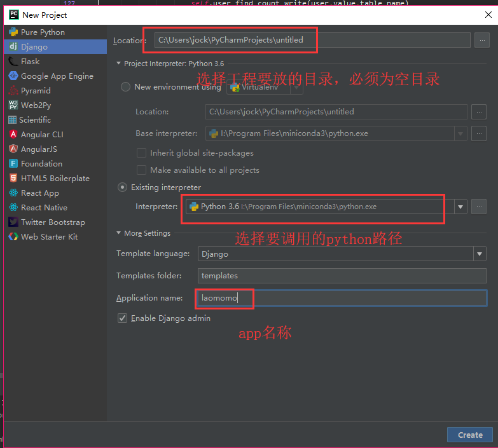Browse for project location folder

(x=482, y=40)
